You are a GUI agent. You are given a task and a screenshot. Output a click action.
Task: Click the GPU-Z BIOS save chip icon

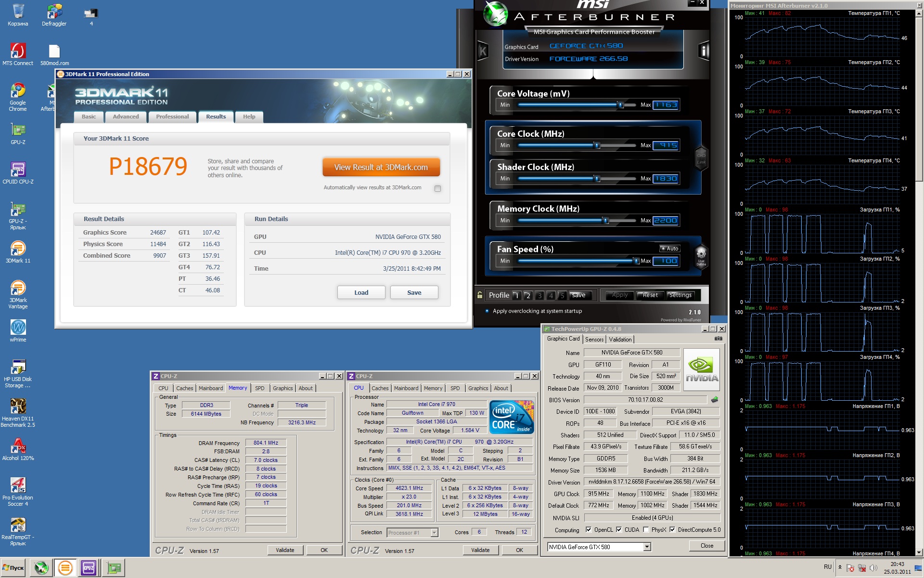pos(715,399)
